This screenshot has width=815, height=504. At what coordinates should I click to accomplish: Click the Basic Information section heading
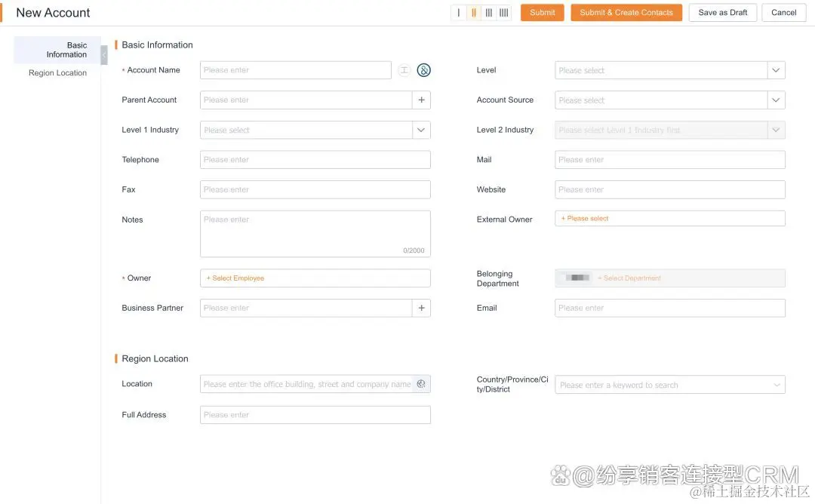(x=157, y=45)
